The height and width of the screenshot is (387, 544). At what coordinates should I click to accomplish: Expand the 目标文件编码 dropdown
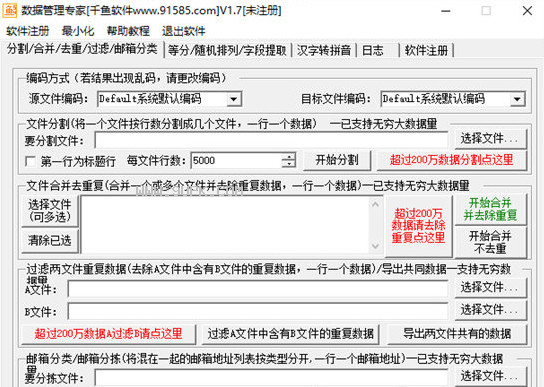pos(517,99)
